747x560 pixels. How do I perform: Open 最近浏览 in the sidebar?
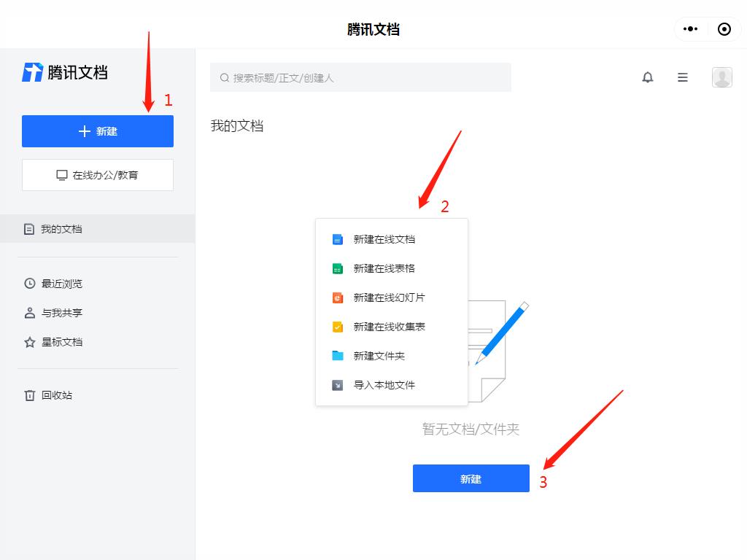(x=97, y=284)
